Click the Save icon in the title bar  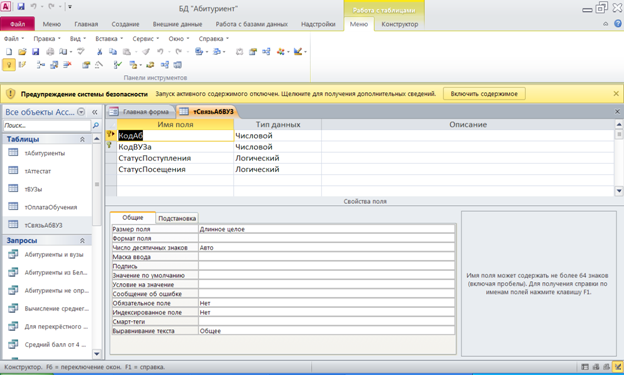[x=21, y=6]
